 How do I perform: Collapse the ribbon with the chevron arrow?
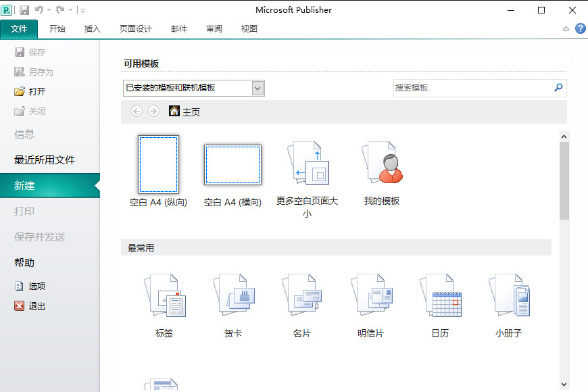coord(566,28)
